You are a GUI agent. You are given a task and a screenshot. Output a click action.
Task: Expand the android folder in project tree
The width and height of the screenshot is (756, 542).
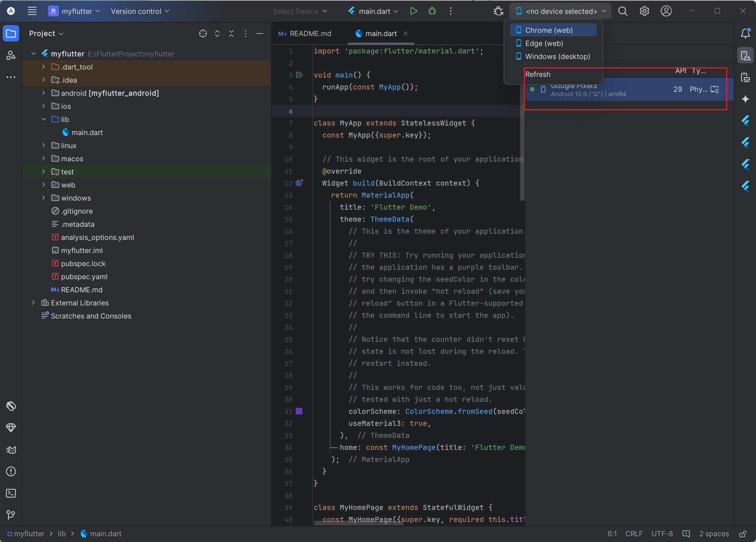click(44, 93)
